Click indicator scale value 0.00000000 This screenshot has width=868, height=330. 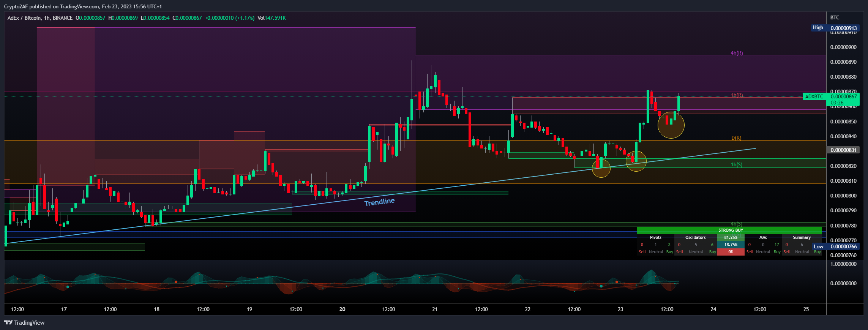[x=843, y=283]
